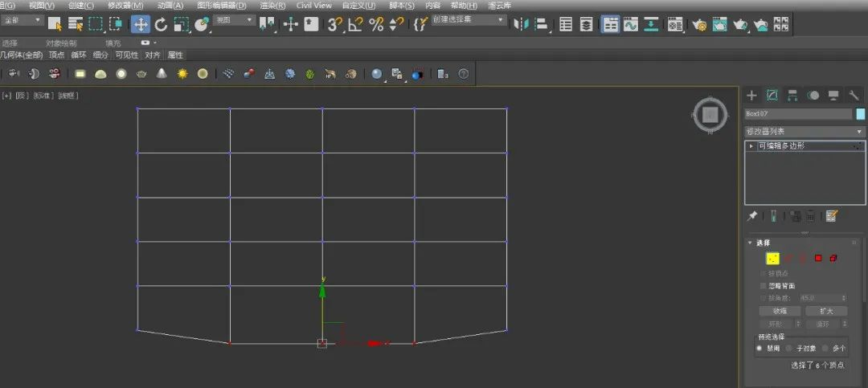Click the viewport ViewCube

tap(710, 115)
